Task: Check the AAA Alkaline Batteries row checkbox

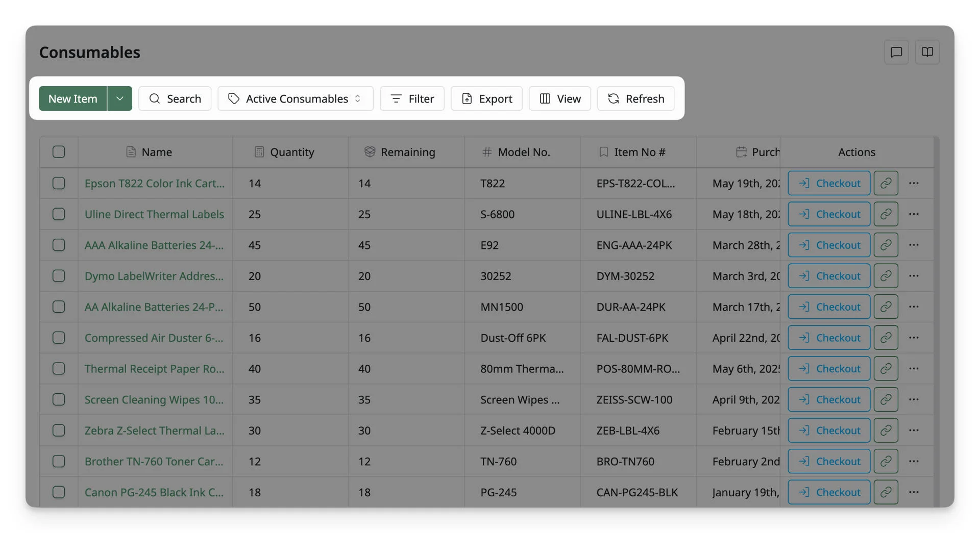Action: (x=59, y=245)
